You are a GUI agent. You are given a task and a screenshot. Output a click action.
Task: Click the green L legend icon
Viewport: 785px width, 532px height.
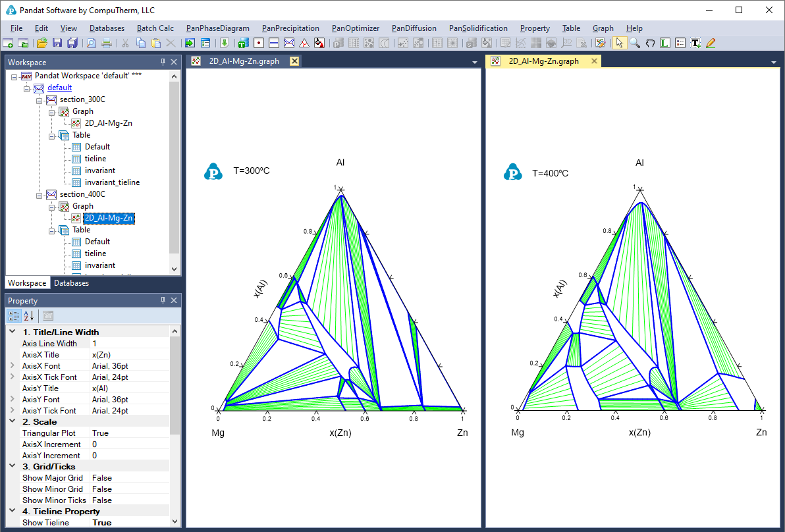coord(665,43)
